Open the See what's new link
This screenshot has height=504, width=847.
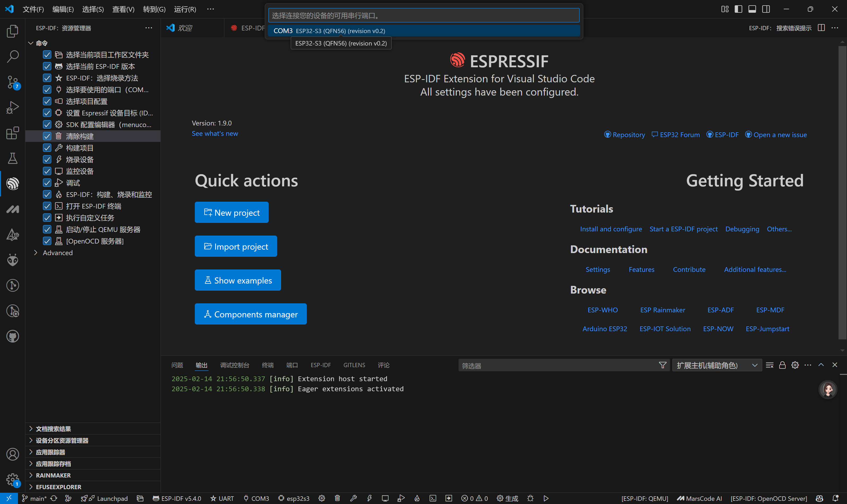click(x=215, y=133)
